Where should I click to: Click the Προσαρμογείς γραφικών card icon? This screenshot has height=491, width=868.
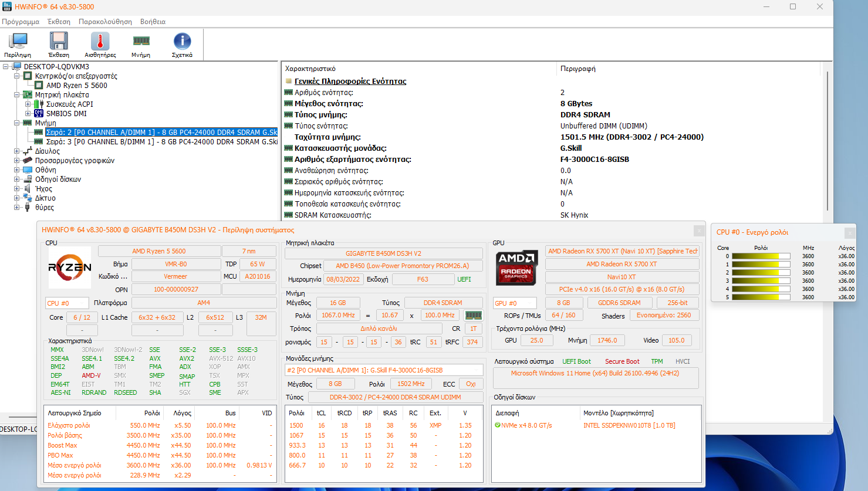[x=28, y=161]
